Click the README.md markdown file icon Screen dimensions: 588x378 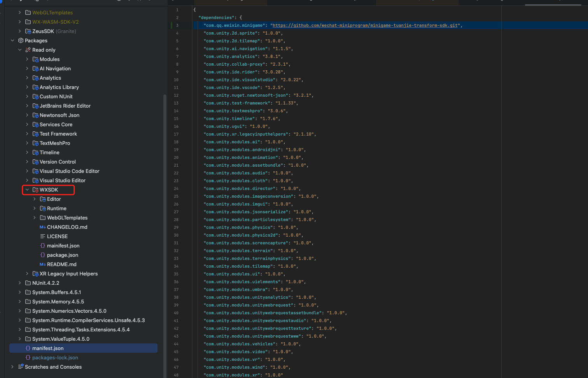click(x=43, y=265)
